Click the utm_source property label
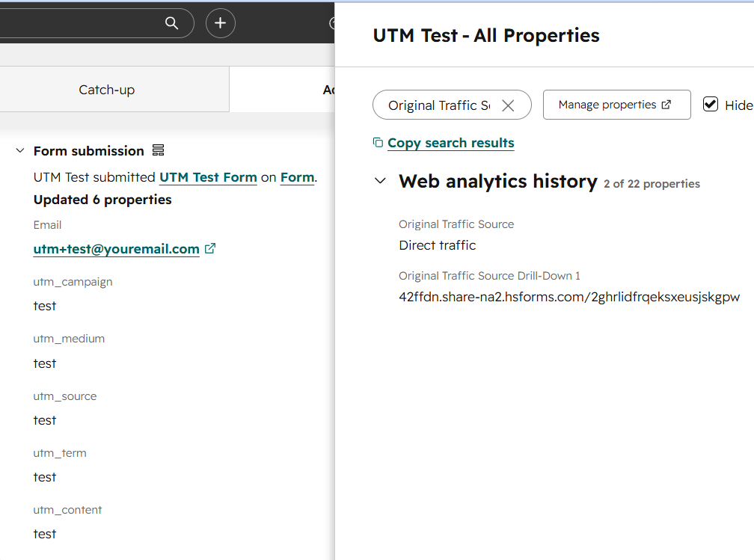754x560 pixels. (65, 396)
